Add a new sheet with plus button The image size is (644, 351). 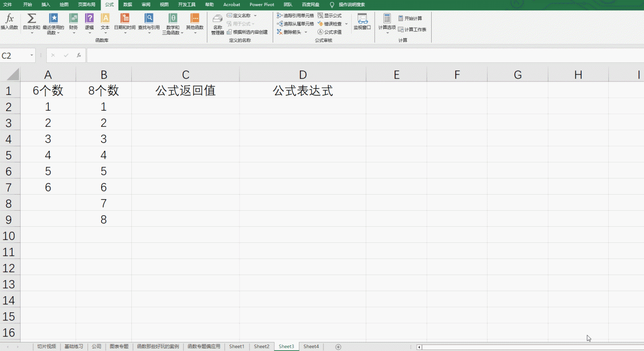338,346
